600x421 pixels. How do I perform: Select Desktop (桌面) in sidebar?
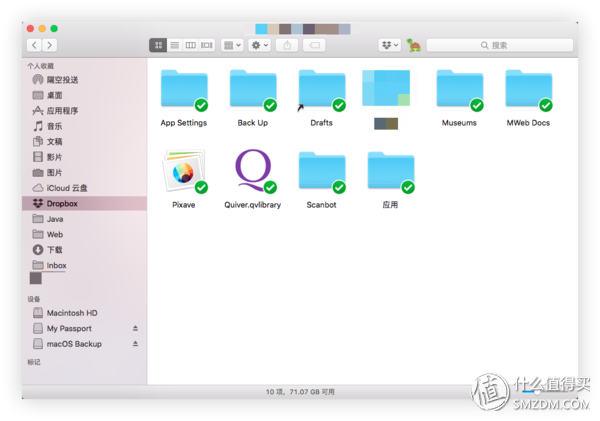pos(84,95)
